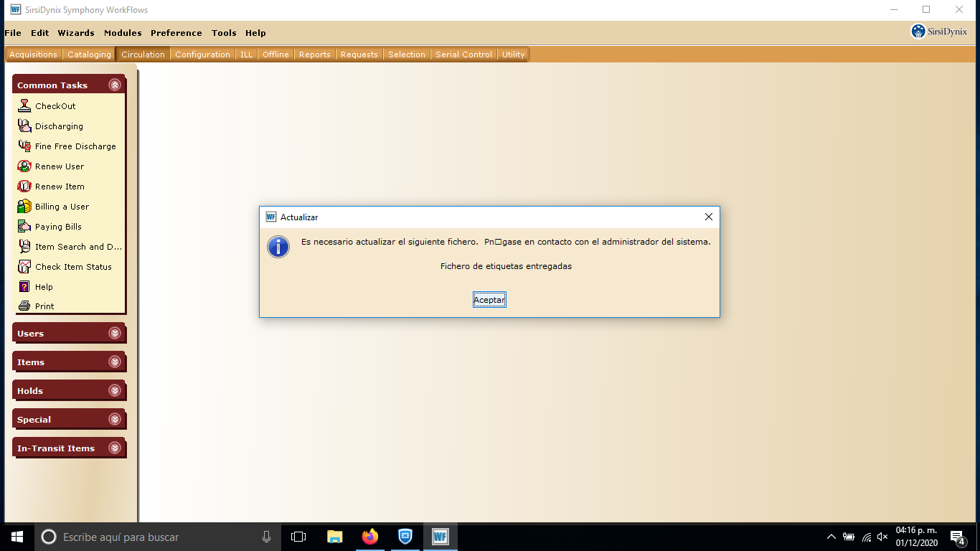Open the Serial Control tab
Screen dimensions: 980x551
tap(463, 55)
